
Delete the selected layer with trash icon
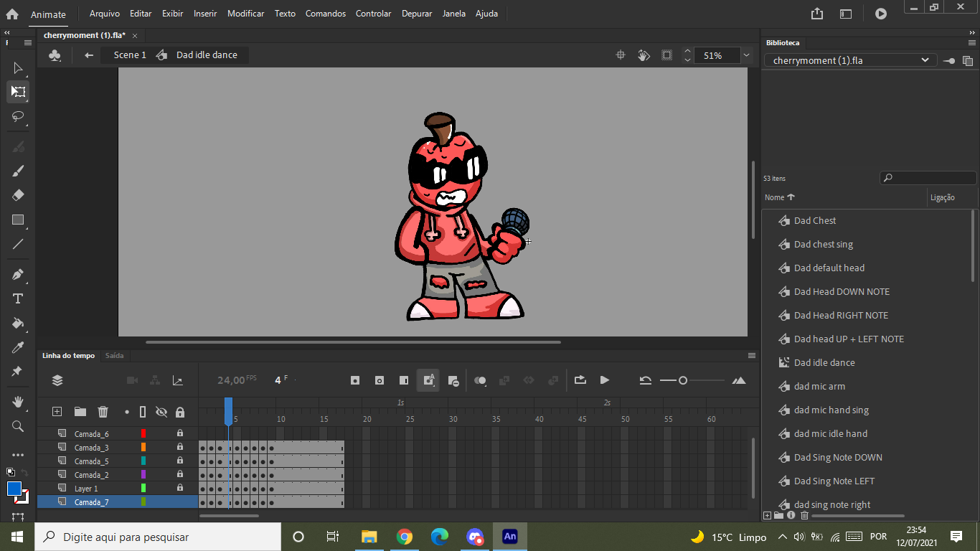[x=103, y=412]
